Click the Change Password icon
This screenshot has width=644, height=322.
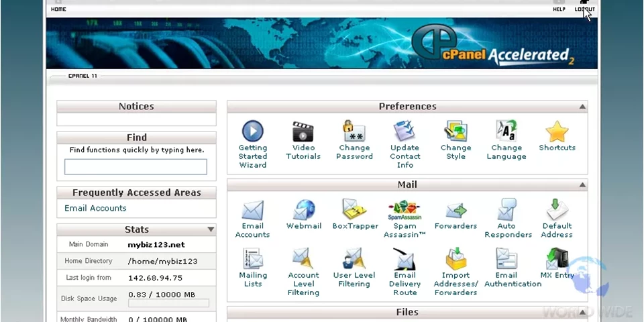(354, 131)
